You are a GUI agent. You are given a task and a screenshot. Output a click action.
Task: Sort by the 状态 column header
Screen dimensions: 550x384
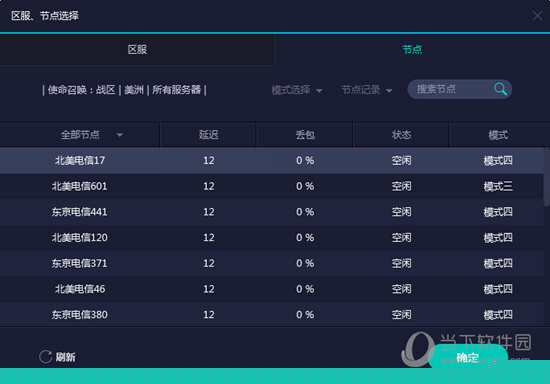coord(401,135)
